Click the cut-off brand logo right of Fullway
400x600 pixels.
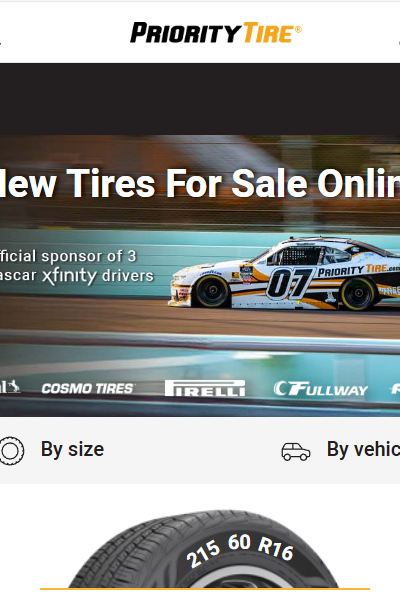(395, 389)
